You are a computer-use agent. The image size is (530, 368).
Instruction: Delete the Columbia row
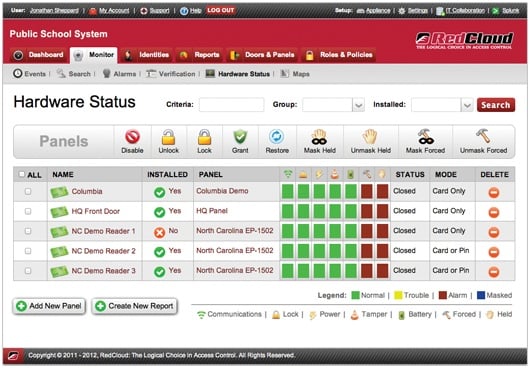(x=494, y=193)
